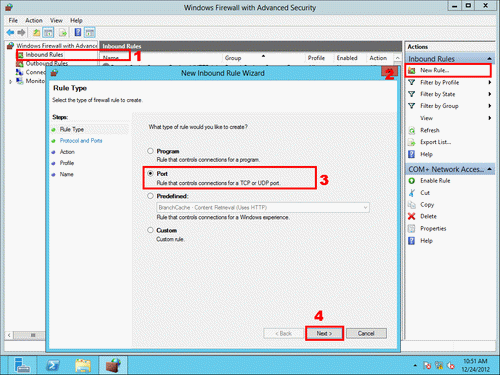Click the Up one level folder icon
The width and height of the screenshot is (500, 375).
(36, 32)
